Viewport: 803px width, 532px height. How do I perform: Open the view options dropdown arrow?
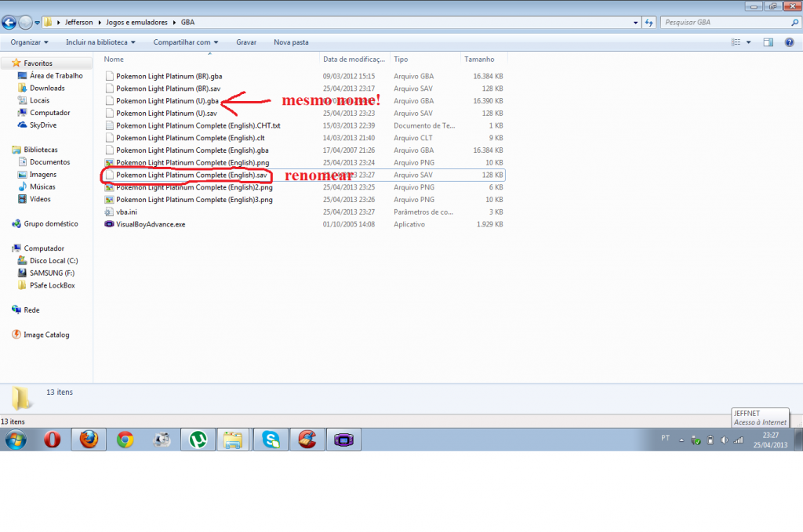[749, 42]
